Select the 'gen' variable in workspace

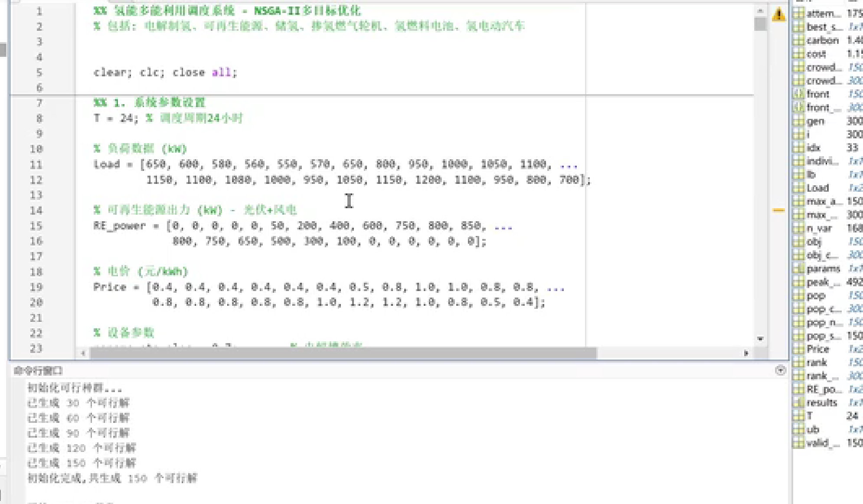tap(815, 121)
